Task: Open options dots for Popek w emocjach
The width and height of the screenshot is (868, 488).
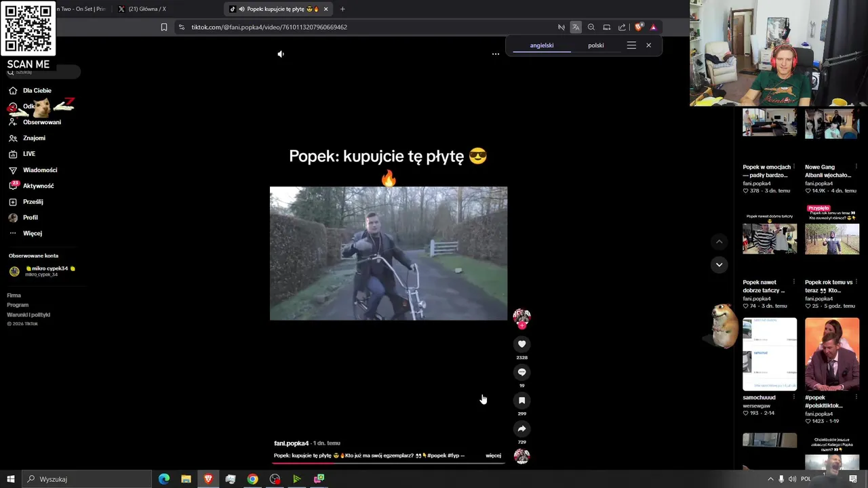Action: pyautogui.click(x=794, y=167)
